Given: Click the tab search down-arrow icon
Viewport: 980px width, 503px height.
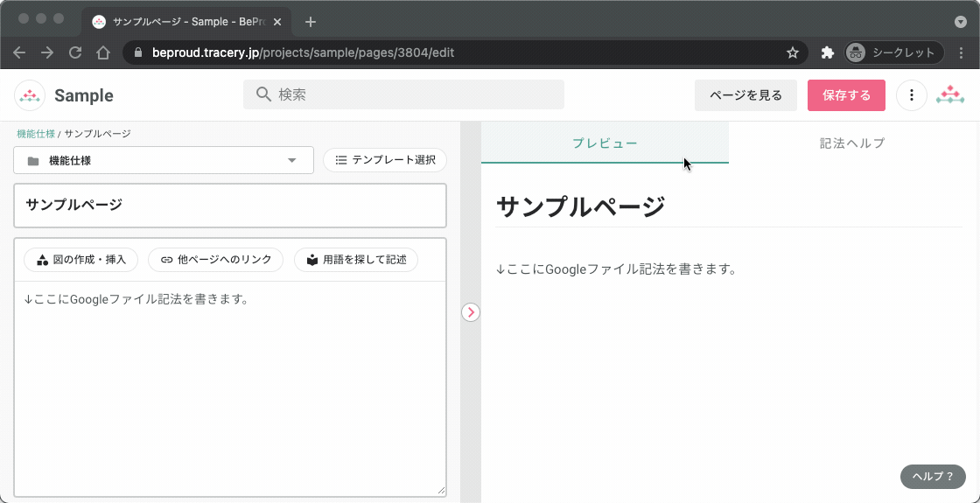Looking at the screenshot, I should (961, 22).
